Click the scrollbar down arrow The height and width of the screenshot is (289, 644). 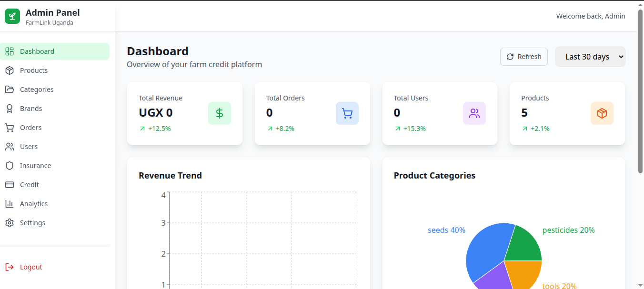(640, 285)
